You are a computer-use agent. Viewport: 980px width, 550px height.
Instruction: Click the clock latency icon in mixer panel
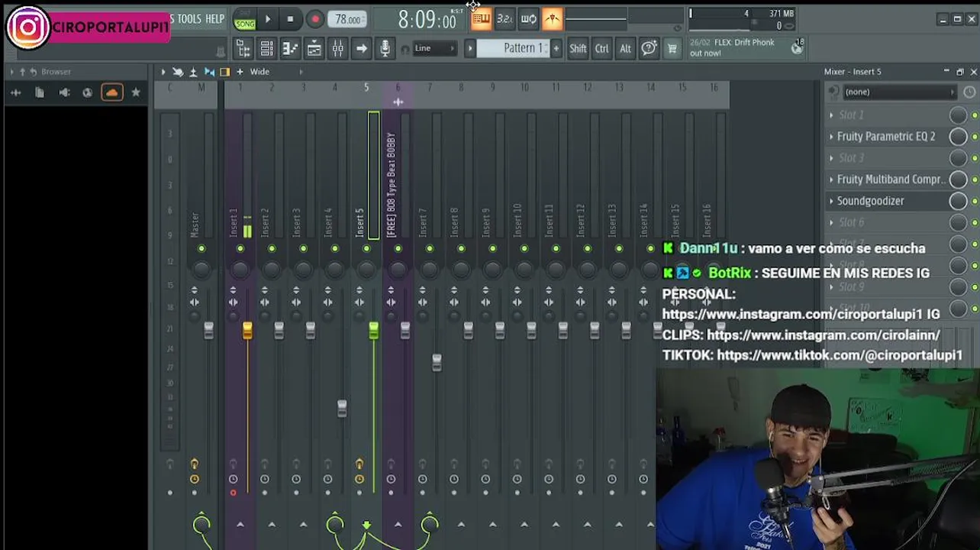tap(969, 92)
